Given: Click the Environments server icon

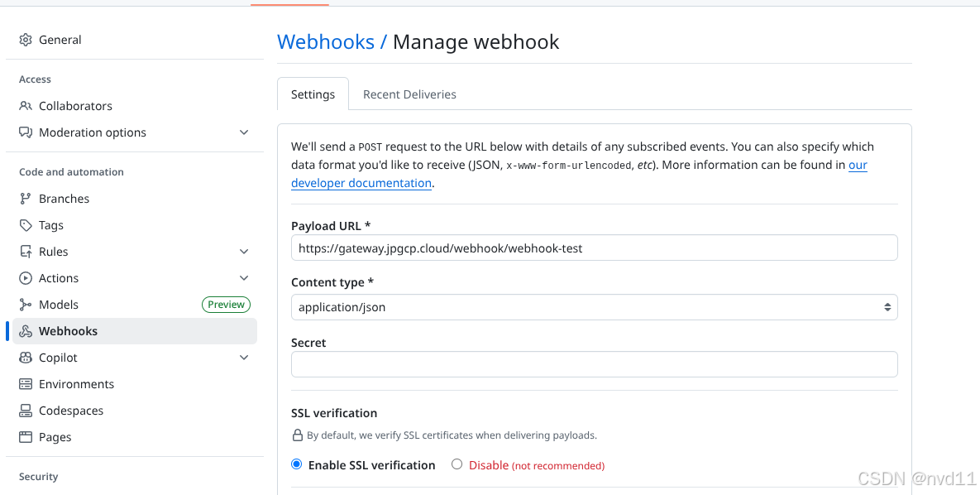Looking at the screenshot, I should [26, 384].
